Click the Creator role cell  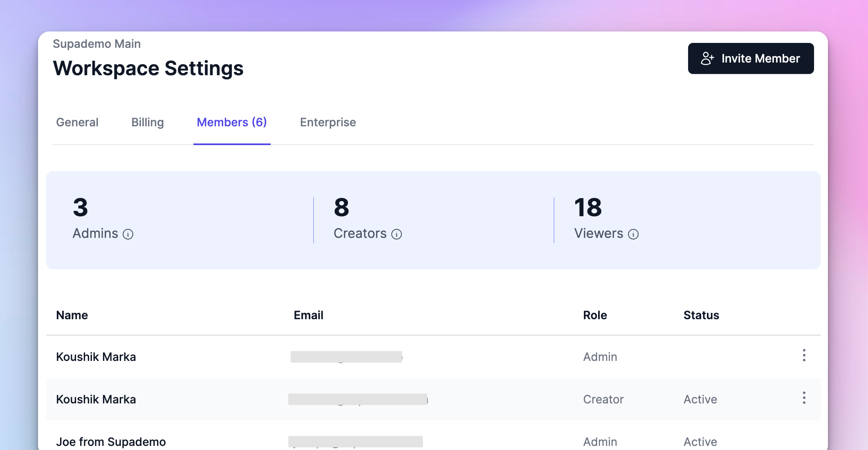tap(603, 399)
